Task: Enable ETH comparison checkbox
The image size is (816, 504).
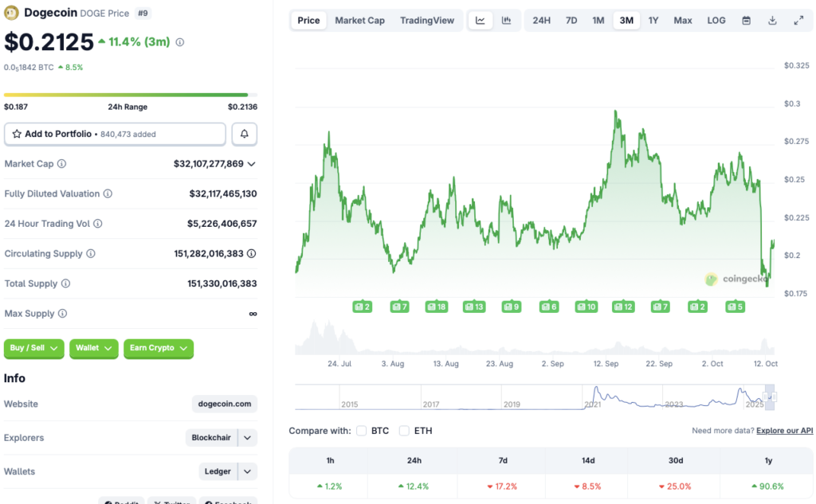Action: pos(404,431)
